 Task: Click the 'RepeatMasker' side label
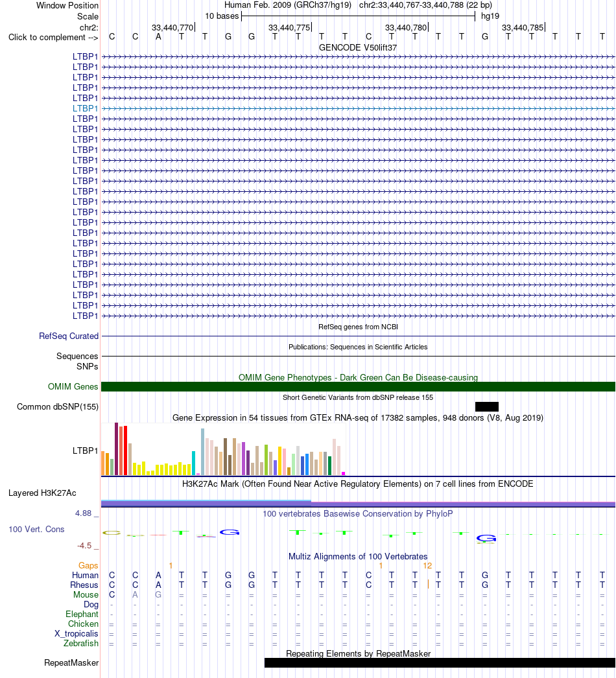pos(71,663)
